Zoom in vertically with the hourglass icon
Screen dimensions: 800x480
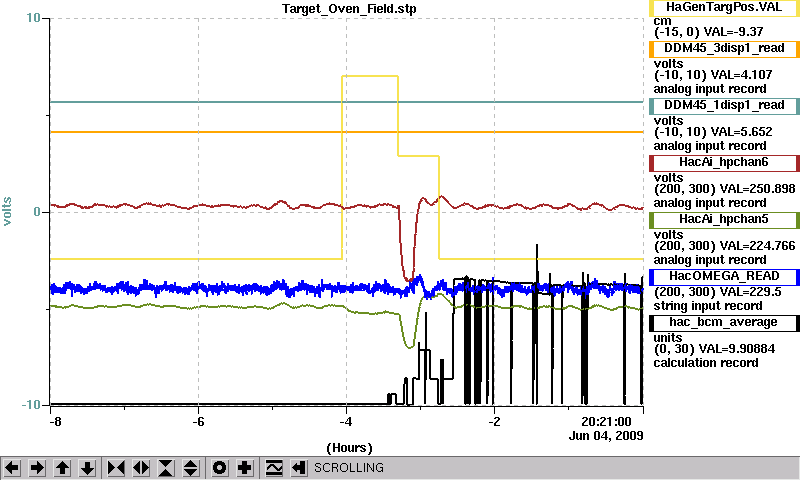[x=166, y=468]
